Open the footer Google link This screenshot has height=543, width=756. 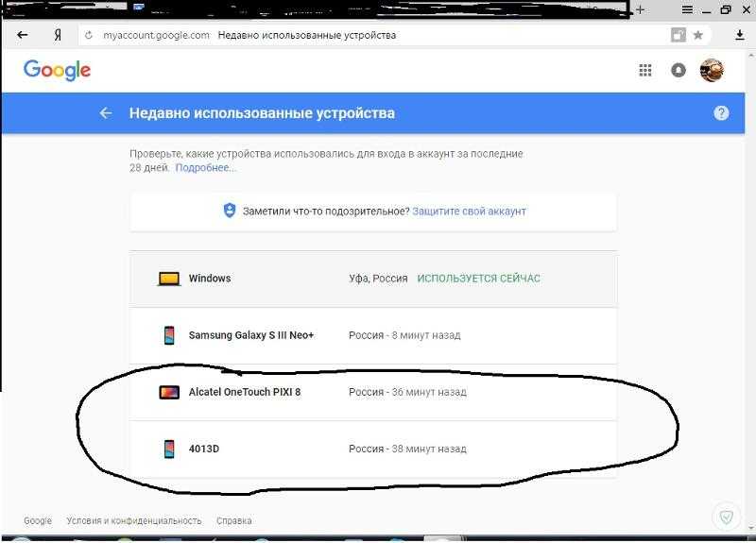tap(38, 521)
